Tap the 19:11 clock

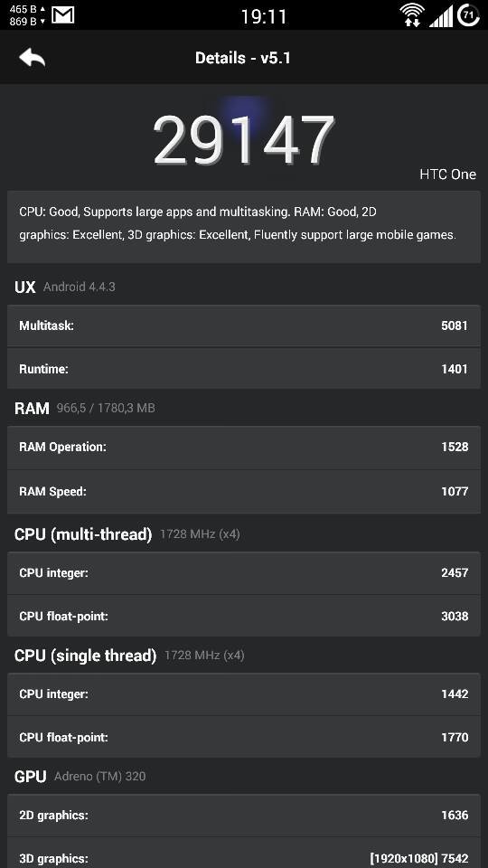263,16
